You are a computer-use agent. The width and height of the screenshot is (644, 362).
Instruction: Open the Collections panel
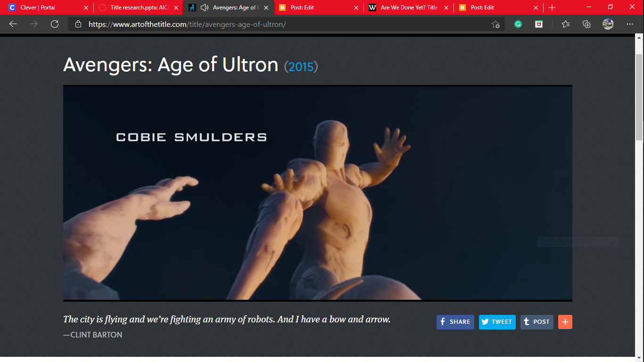pos(586,24)
